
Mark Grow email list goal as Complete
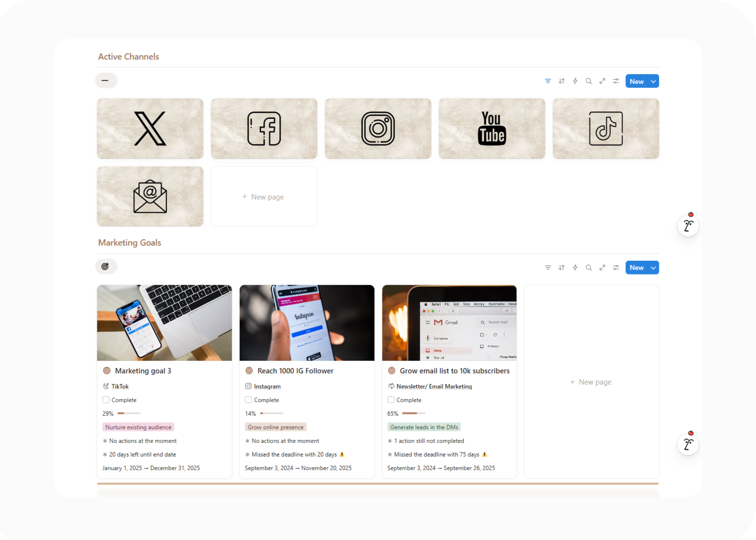[x=391, y=400]
